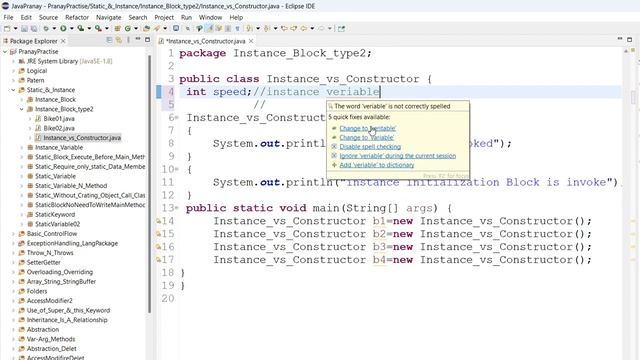Open the Refactor menu
Screen dimensions: 640x360
pos(77,18)
